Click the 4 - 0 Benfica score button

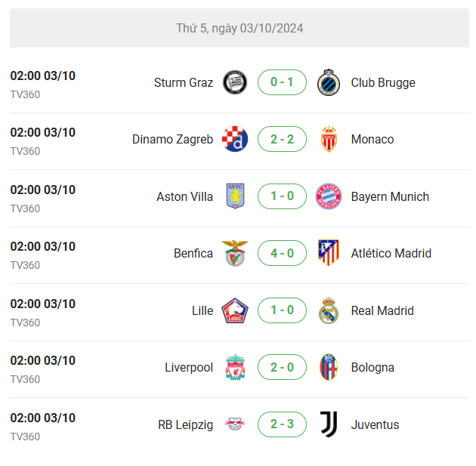[x=282, y=253]
